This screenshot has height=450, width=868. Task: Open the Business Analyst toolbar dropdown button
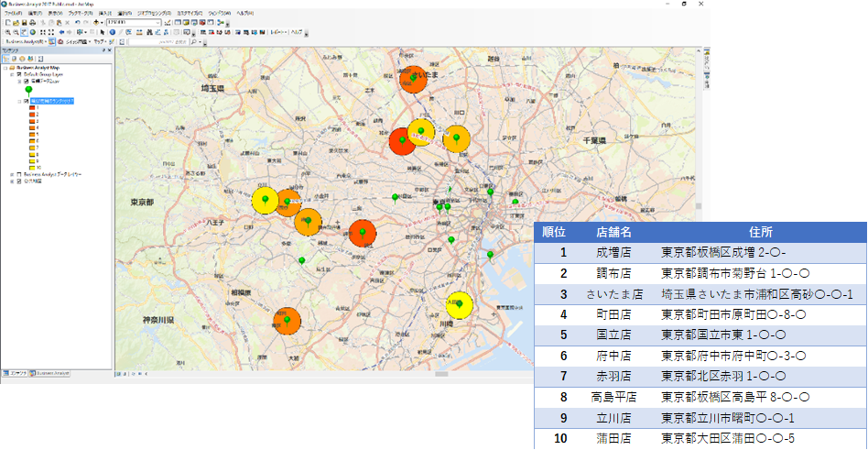pyautogui.click(x=26, y=41)
